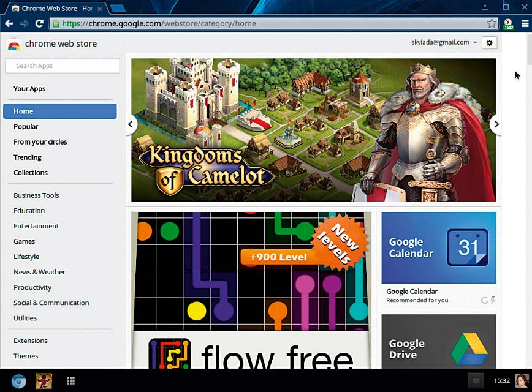532x392 pixels.
Task: Select the Home category
Action: (59, 111)
